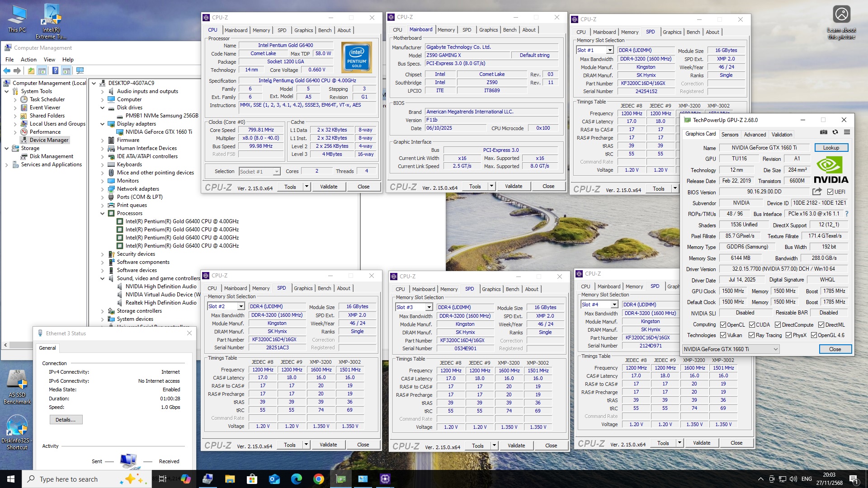Viewport: 868px width, 488px height.
Task: Expand Network adapters in Device Manager
Action: click(x=103, y=189)
